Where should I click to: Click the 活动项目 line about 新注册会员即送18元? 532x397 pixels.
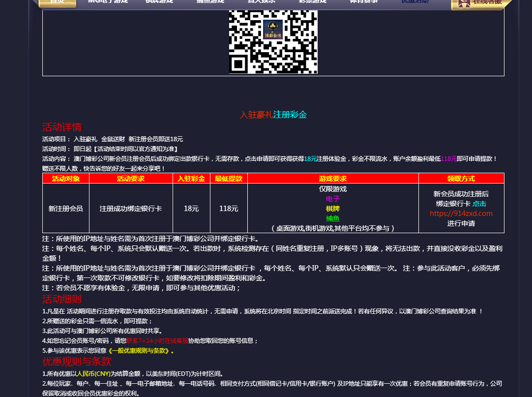coord(113,139)
